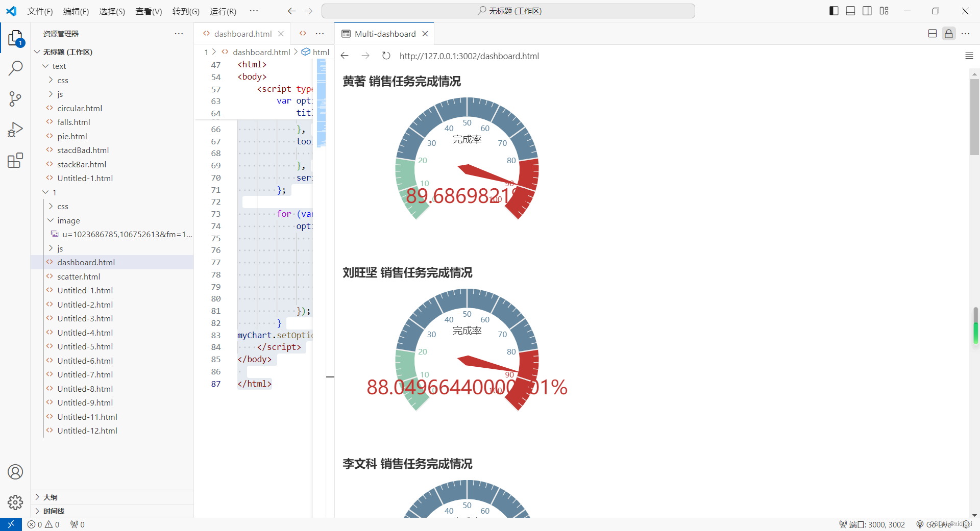Click the title bar command center search box
The height and width of the screenshot is (531, 980).
(x=508, y=11)
